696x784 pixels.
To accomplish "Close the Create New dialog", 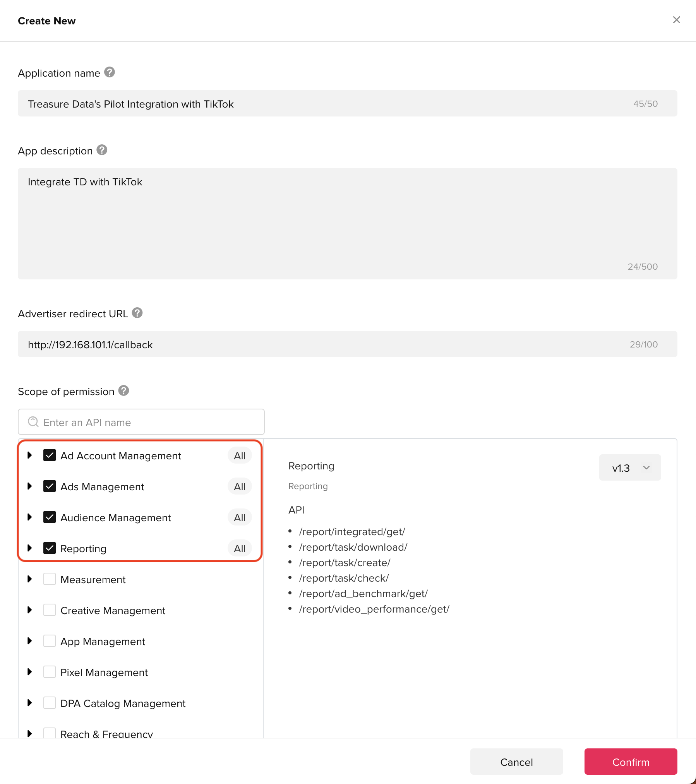I will (676, 20).
